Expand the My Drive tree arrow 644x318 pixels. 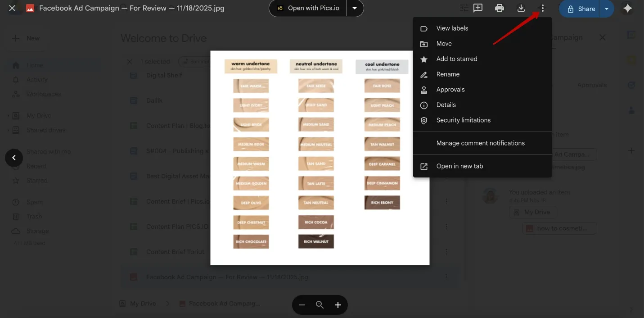point(8,116)
